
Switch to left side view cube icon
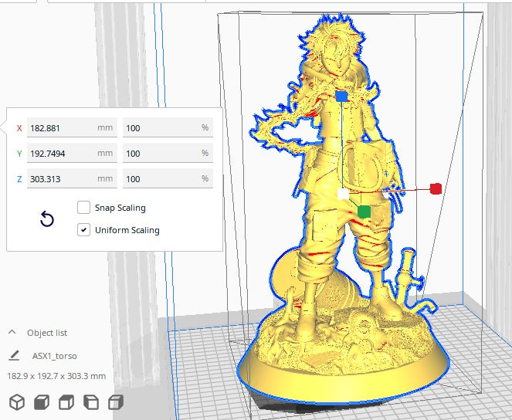click(91, 402)
